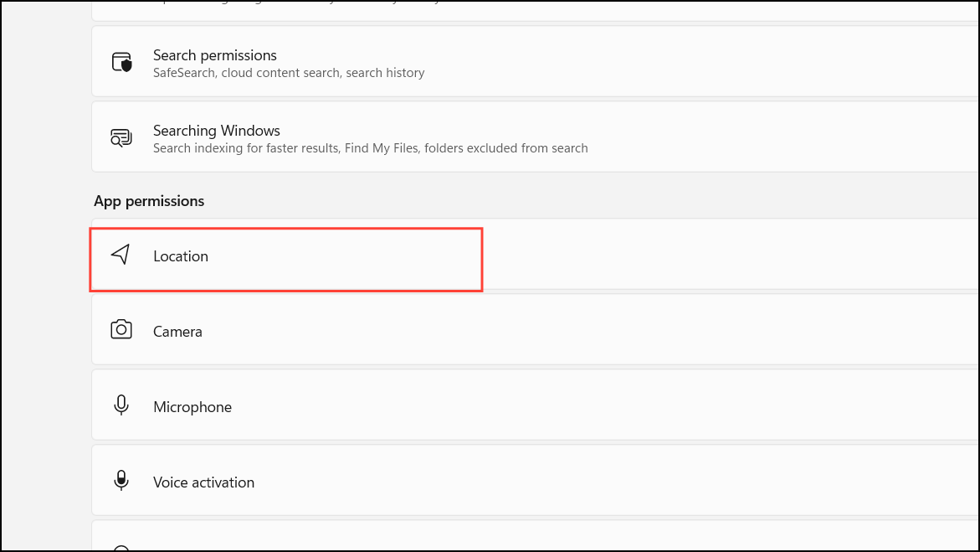The image size is (980, 552).
Task: Click the Searching Windows icon
Action: (121, 138)
